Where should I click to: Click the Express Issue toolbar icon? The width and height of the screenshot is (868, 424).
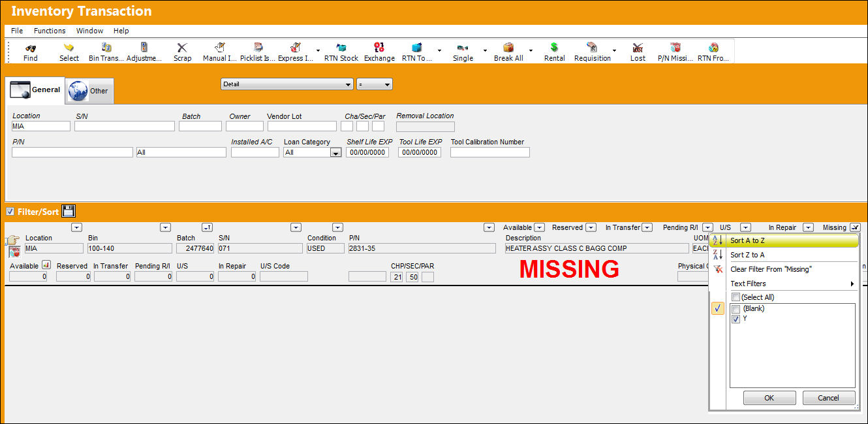[x=296, y=48]
